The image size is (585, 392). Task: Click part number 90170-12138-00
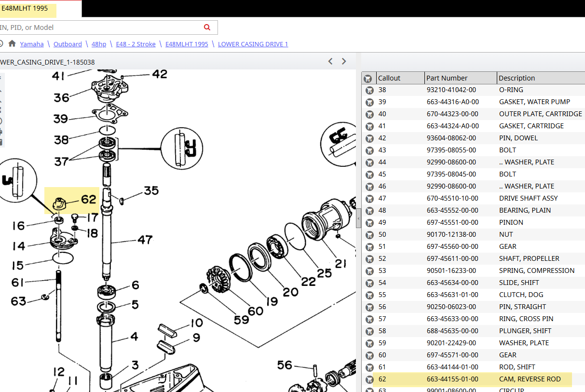pos(451,235)
